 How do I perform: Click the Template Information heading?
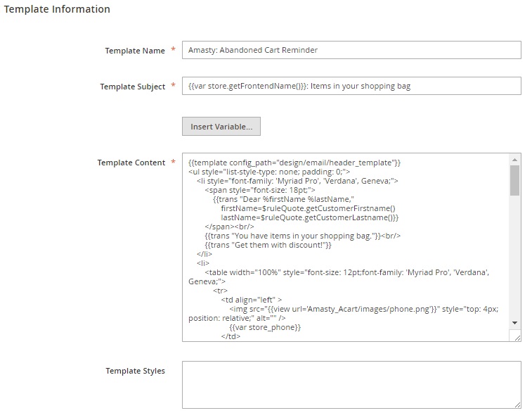[x=58, y=10]
